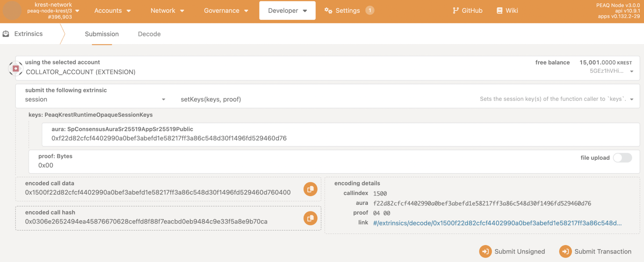
Task: Open the Governance menu
Action: pos(226,10)
